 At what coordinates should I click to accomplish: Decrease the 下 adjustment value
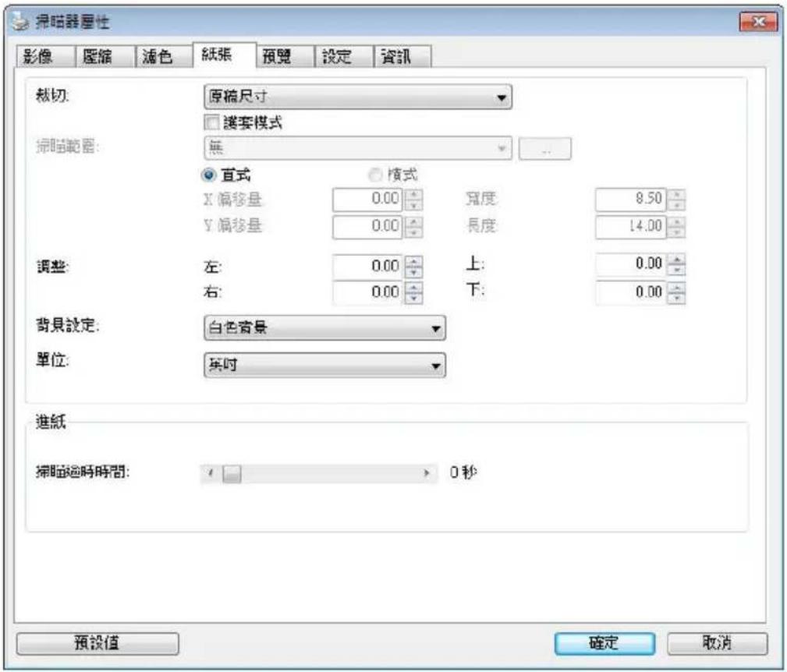coord(676,299)
